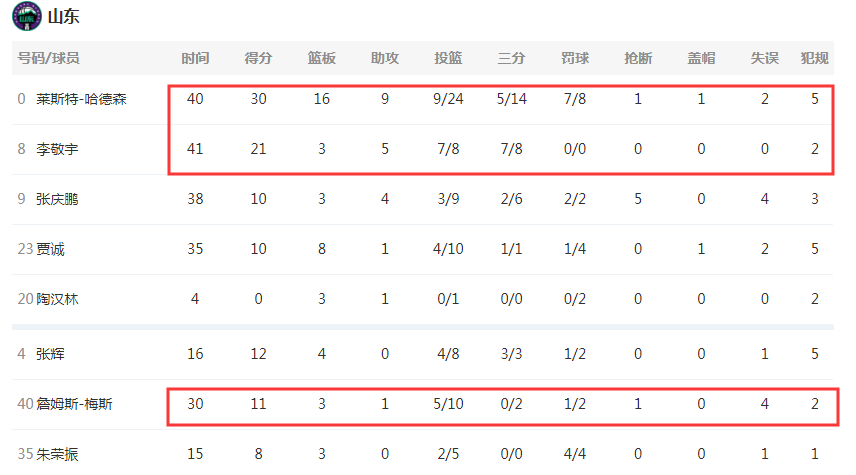Click player name 张庆鹏
Viewport: 856px width, 475px height.
pyautogui.click(x=57, y=199)
